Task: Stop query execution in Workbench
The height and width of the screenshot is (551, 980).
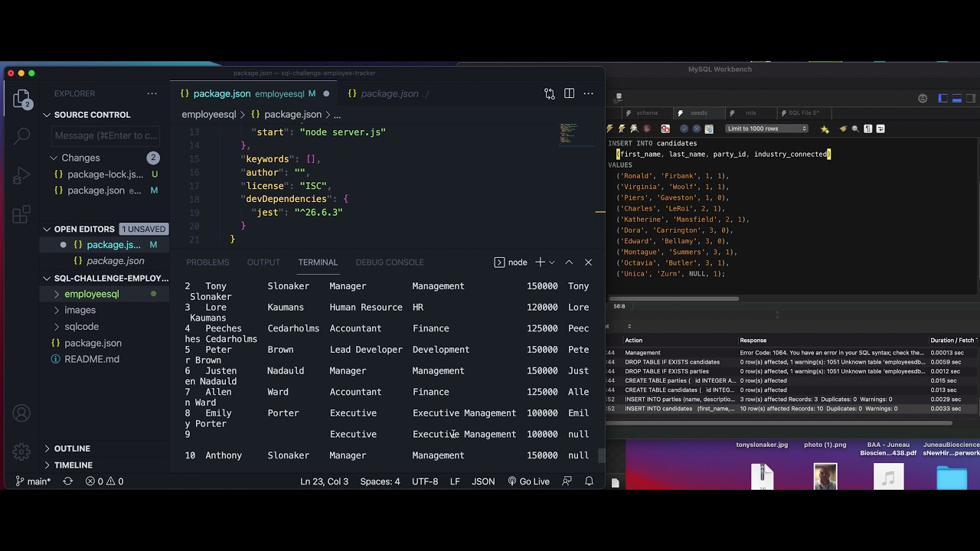Action: click(x=647, y=129)
